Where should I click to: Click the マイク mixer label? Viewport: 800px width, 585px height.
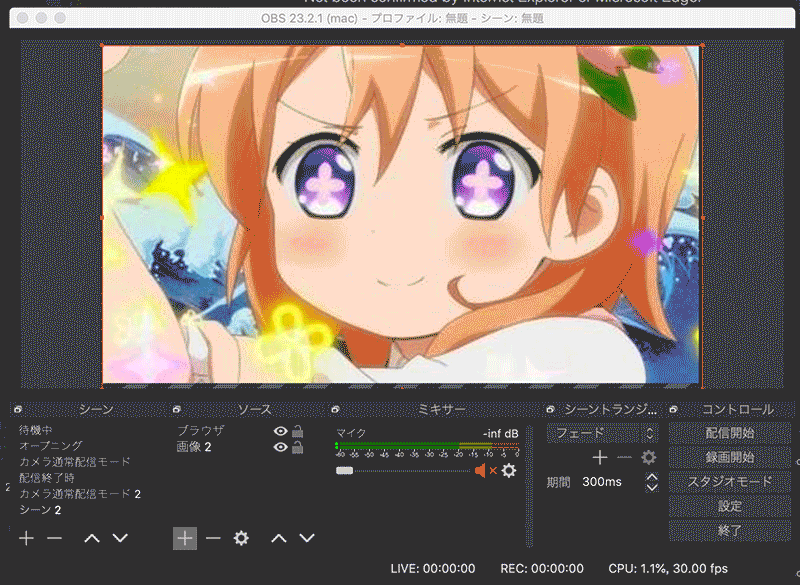click(351, 433)
